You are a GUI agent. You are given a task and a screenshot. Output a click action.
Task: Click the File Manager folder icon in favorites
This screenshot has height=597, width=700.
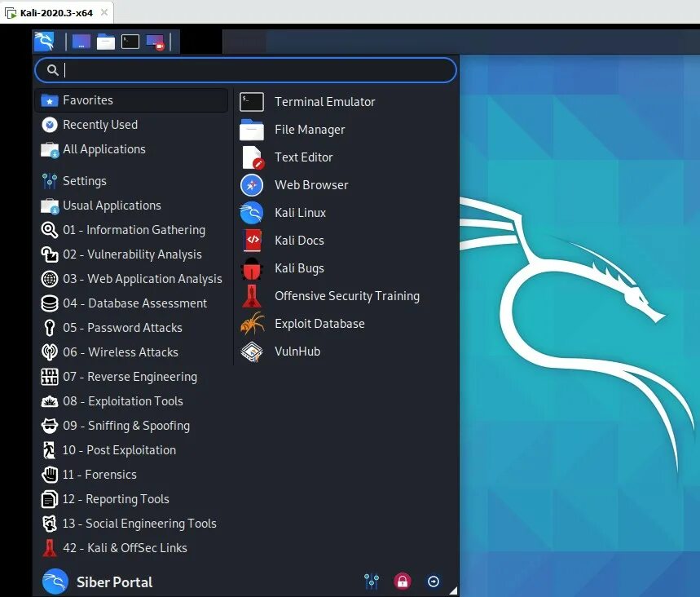click(x=252, y=130)
